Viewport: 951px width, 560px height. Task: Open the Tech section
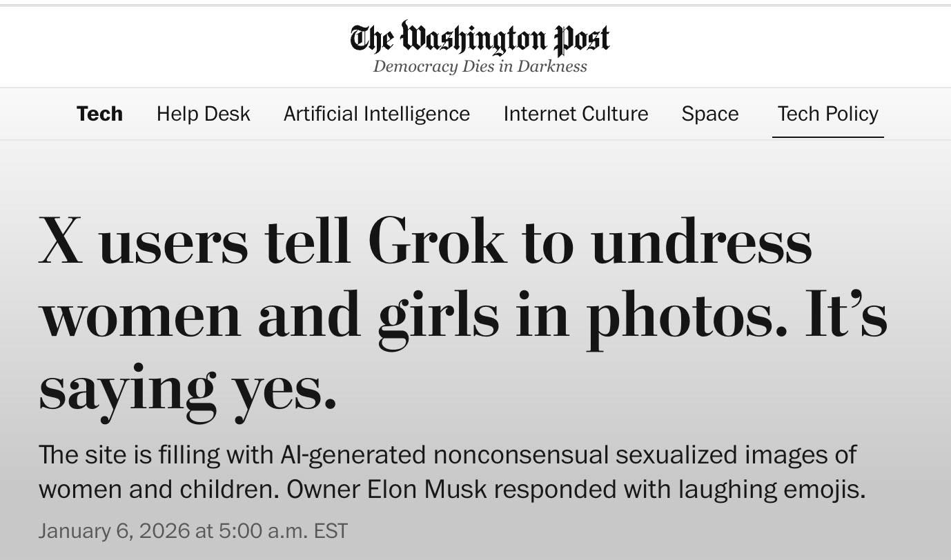click(99, 114)
